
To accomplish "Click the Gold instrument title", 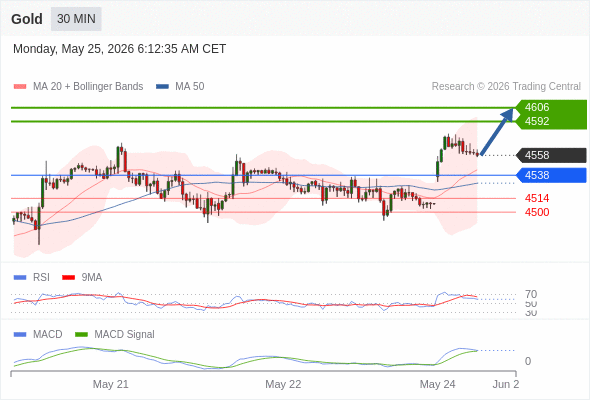I will 27,19.
